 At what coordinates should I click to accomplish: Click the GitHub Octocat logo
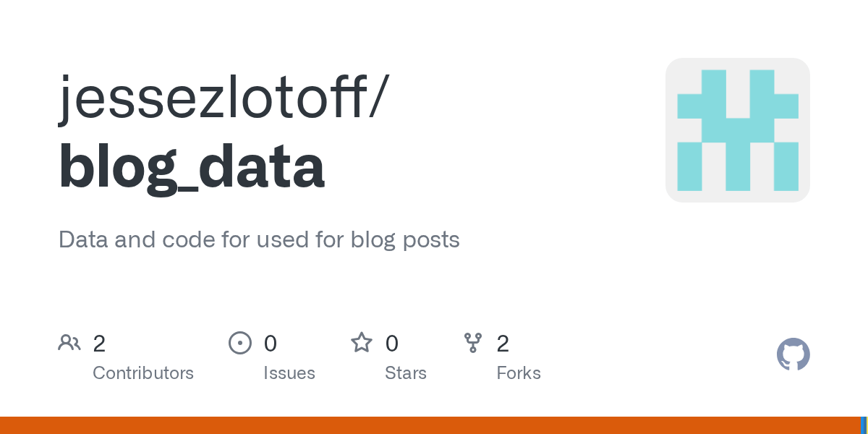tap(793, 354)
